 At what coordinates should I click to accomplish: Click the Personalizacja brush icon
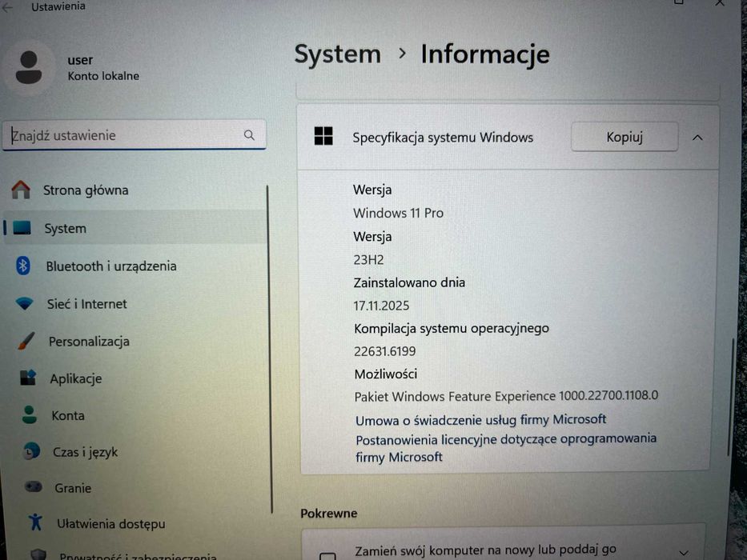pyautogui.click(x=26, y=341)
